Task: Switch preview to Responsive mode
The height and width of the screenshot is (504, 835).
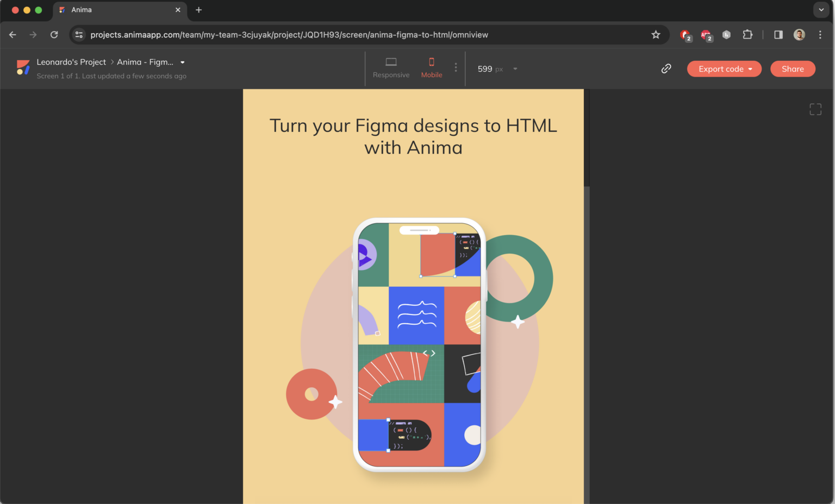Action: click(391, 68)
